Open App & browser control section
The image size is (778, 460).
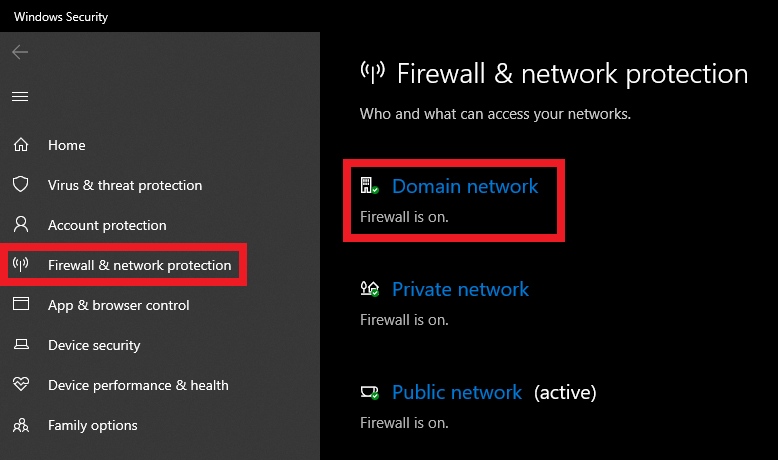pos(118,305)
